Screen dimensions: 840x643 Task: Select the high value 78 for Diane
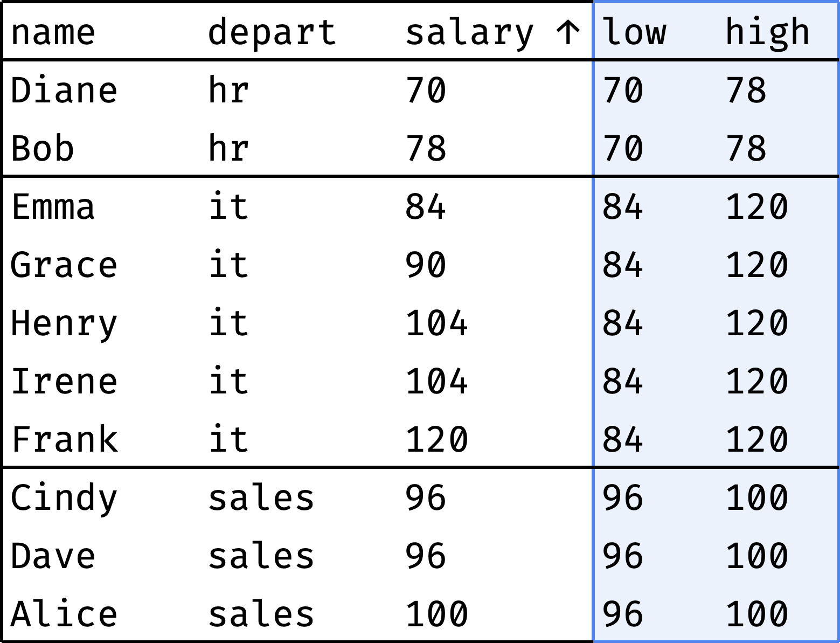[x=746, y=90]
